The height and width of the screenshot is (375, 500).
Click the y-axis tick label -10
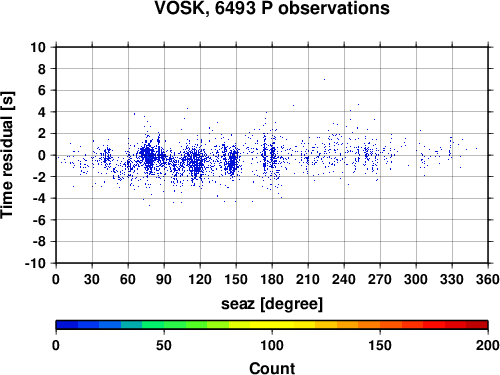pyautogui.click(x=35, y=263)
